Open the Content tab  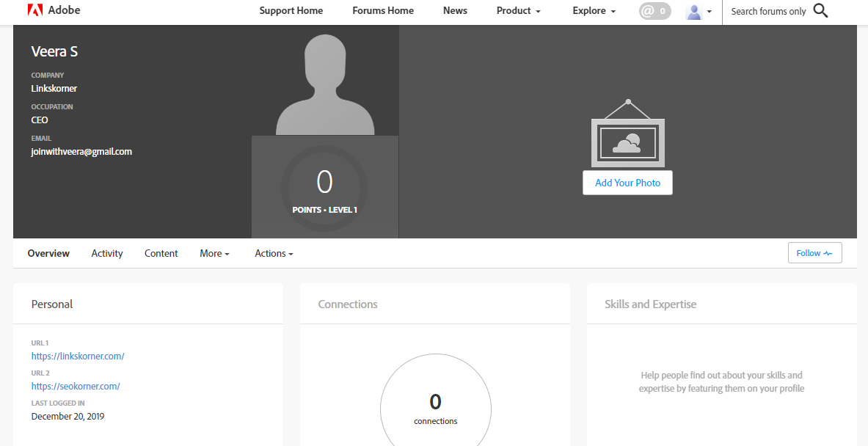pos(161,253)
